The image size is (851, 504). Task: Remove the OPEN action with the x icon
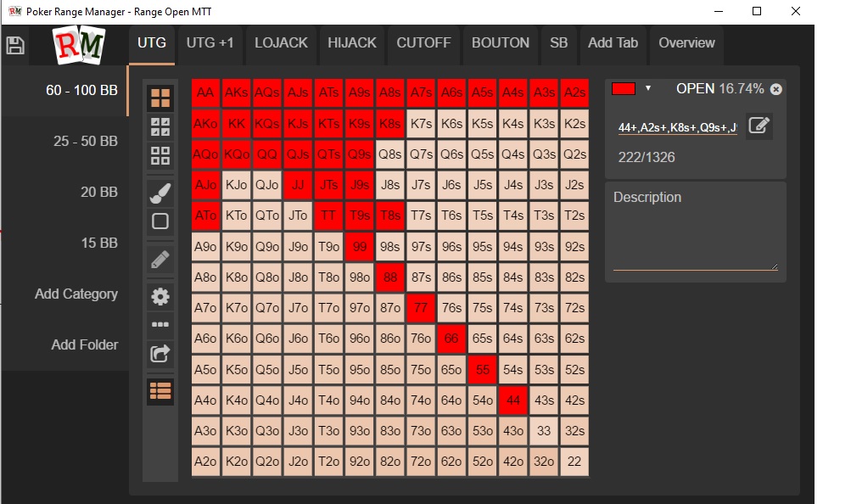775,89
